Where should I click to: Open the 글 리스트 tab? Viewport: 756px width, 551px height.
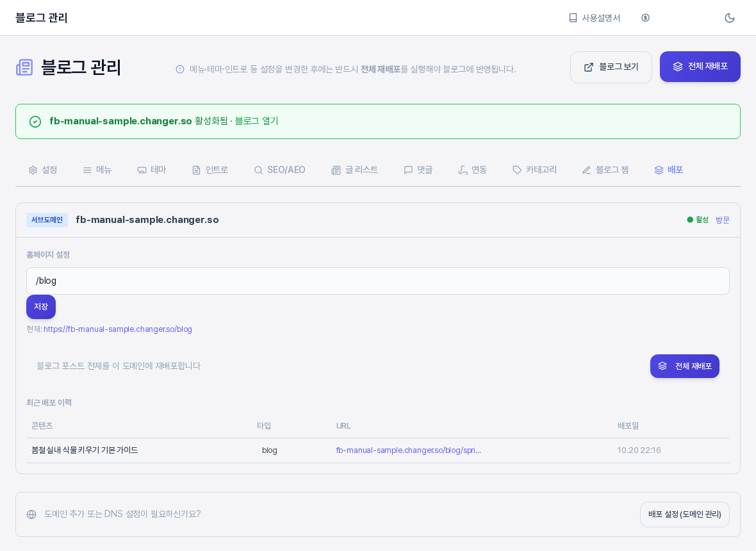pyautogui.click(x=355, y=170)
